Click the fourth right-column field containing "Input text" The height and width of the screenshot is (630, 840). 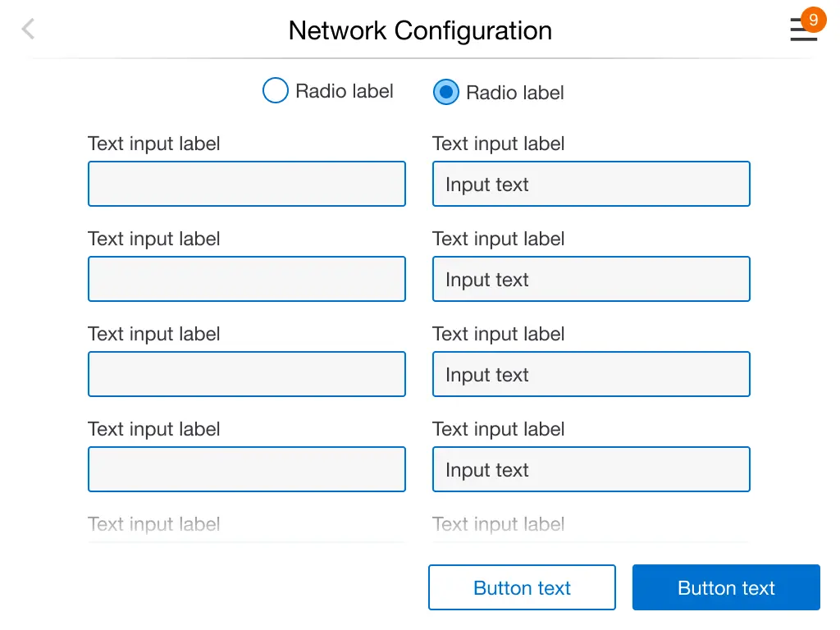point(591,469)
